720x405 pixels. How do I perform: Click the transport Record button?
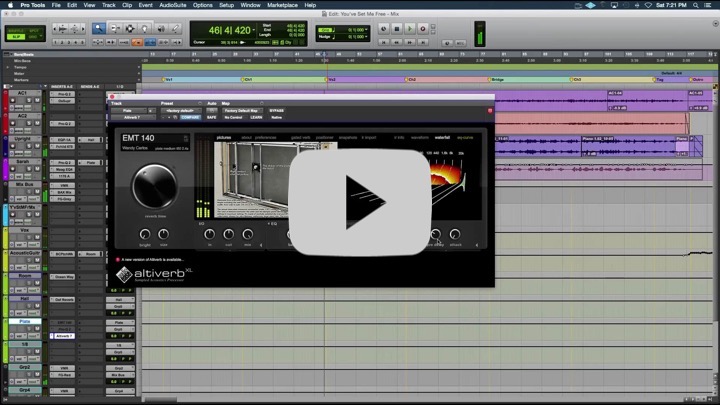click(423, 29)
